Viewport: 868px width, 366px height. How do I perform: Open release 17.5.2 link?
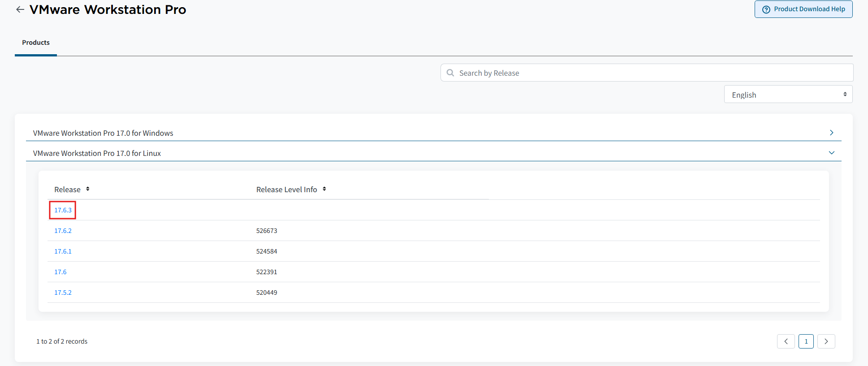pyautogui.click(x=63, y=293)
